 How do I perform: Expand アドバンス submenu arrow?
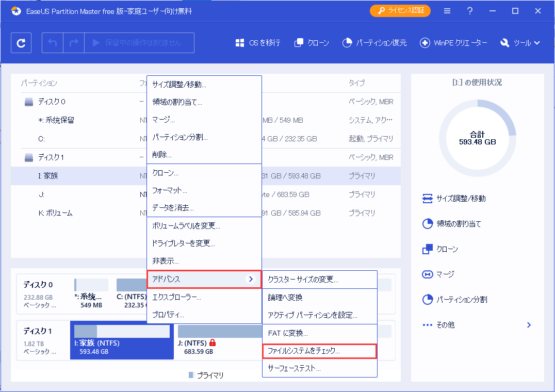[x=251, y=279]
